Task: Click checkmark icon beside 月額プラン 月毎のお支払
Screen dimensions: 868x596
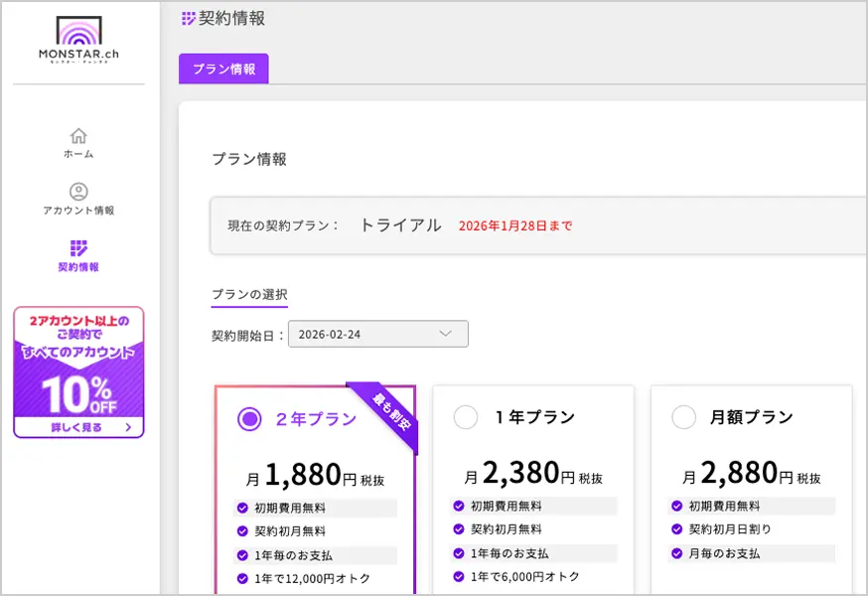Action: (678, 553)
